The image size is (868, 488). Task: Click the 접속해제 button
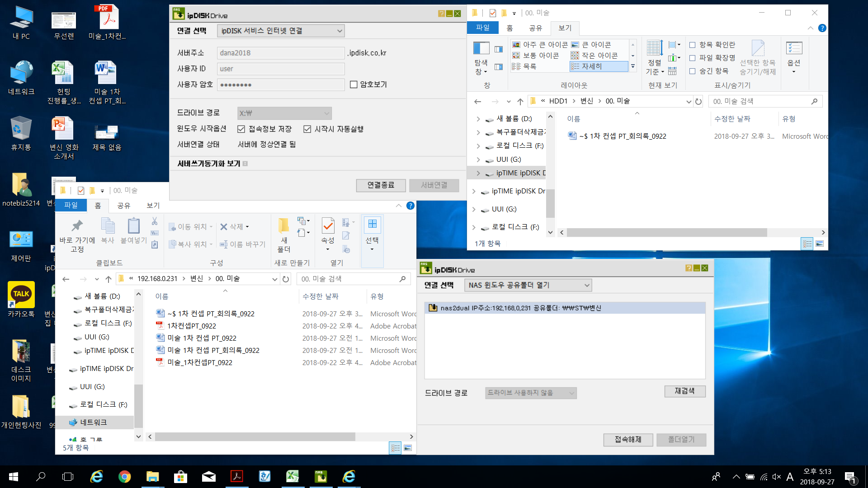(628, 440)
